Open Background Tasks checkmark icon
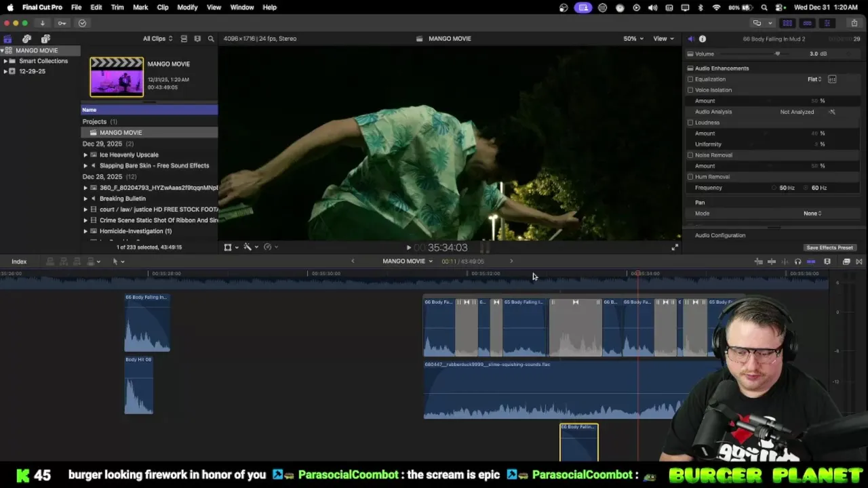The width and height of the screenshot is (868, 488). click(x=82, y=23)
